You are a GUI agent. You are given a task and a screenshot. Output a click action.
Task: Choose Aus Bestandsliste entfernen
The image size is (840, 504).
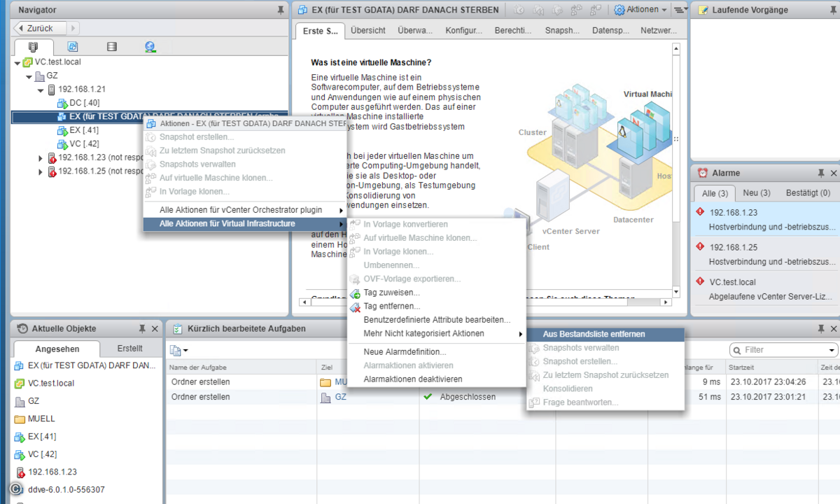[x=605, y=335]
